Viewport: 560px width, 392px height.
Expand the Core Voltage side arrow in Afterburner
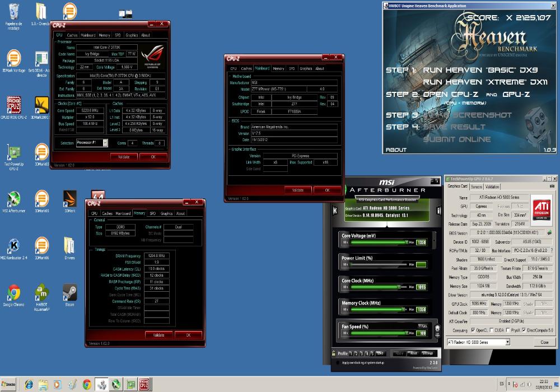[x=435, y=240]
